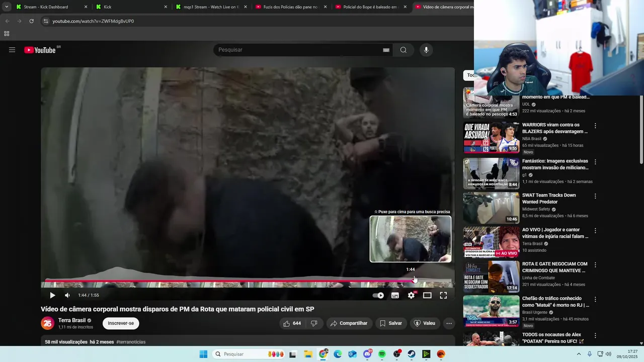Open Fantástico Imagens exclusivas video thumbnail
Image resolution: width=644 pixels, height=362 pixels.
pos(491,173)
